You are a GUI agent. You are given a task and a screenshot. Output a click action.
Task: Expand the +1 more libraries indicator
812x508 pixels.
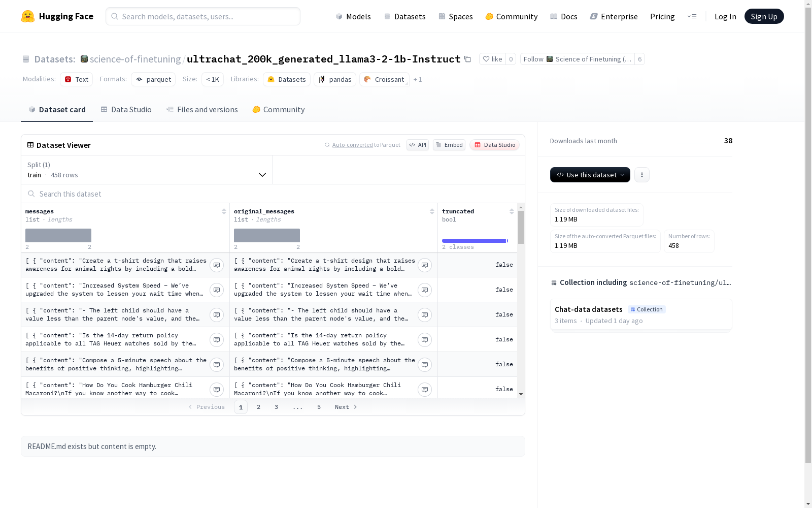click(418, 79)
